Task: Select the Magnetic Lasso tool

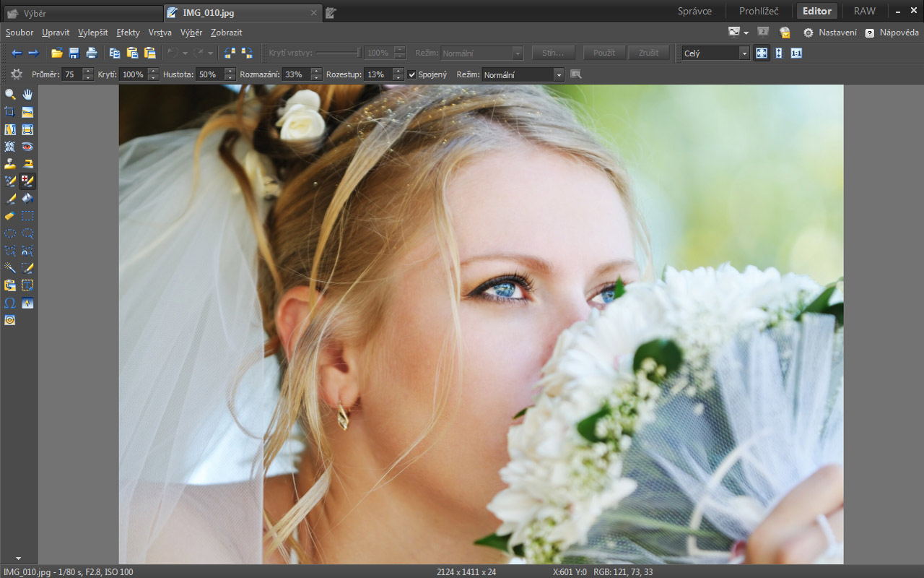Action: pyautogui.click(x=27, y=251)
